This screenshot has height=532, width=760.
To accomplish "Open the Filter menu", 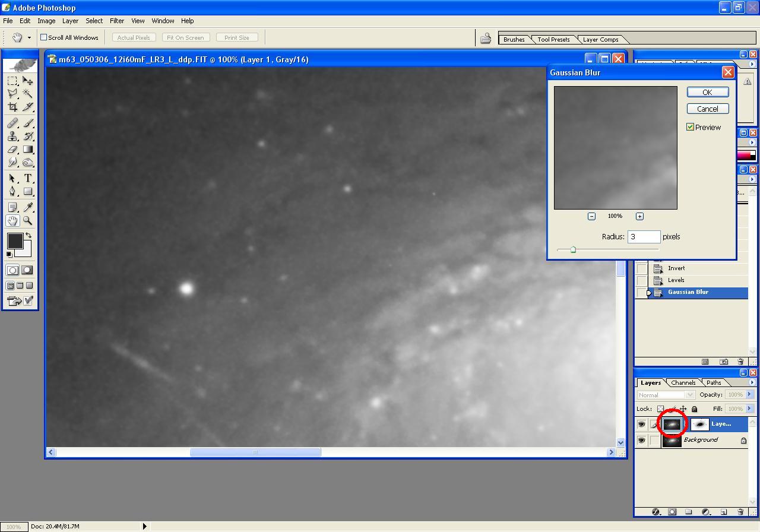I will click(x=116, y=21).
